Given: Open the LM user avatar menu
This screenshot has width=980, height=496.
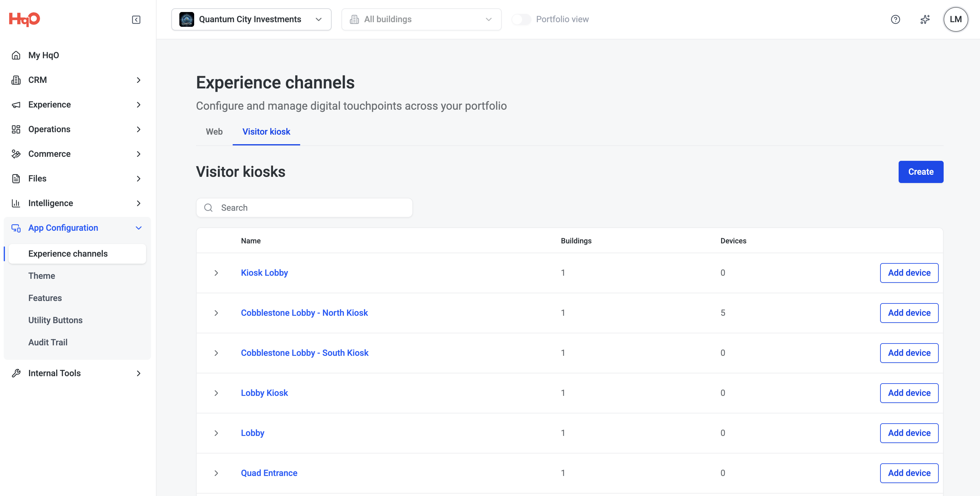Looking at the screenshot, I should point(955,19).
